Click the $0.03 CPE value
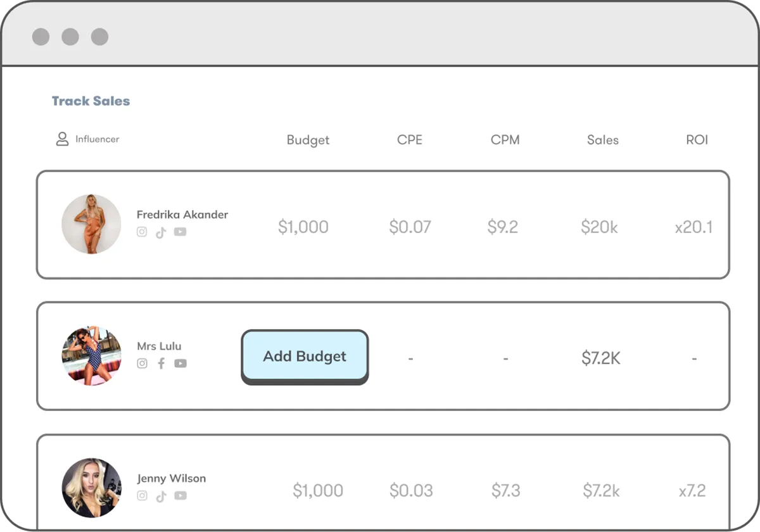760x532 pixels. (411, 490)
